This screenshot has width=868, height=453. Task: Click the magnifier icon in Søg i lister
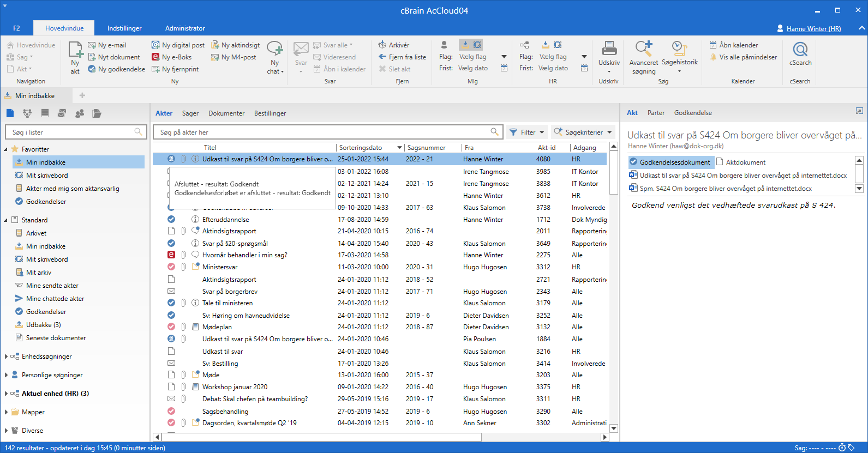(x=139, y=132)
